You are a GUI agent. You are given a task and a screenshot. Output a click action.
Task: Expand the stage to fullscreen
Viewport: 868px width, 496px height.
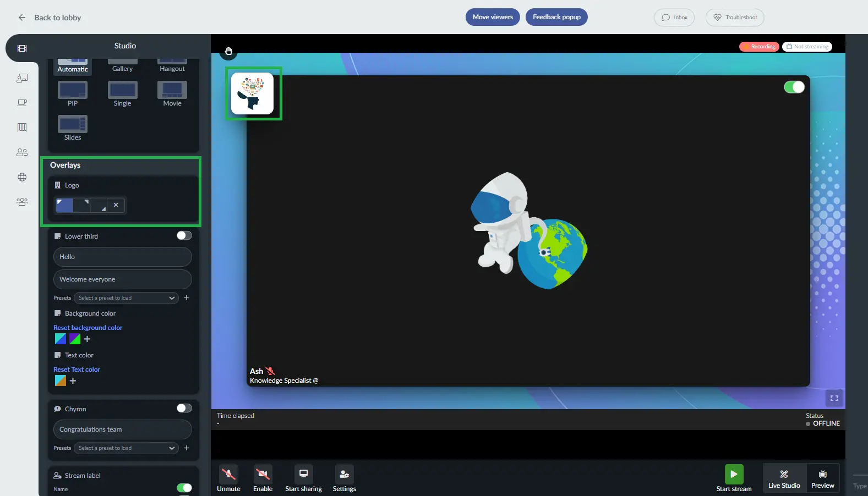834,398
